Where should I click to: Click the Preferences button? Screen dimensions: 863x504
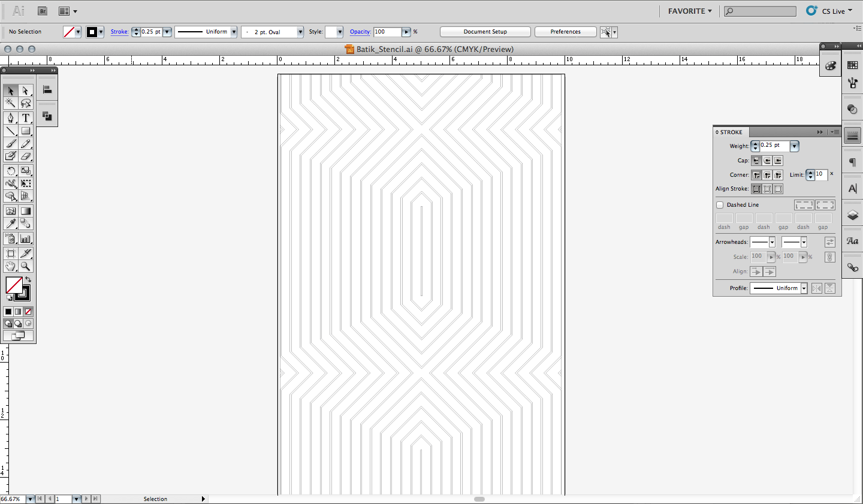point(565,32)
